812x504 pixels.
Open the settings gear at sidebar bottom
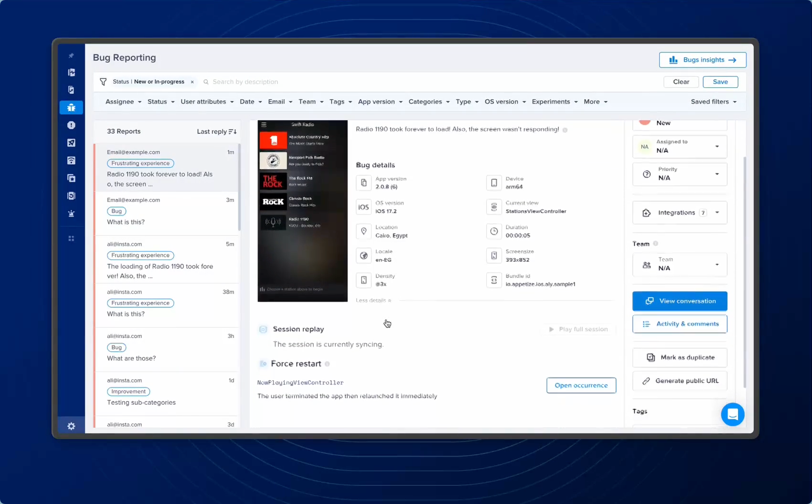coord(71,426)
